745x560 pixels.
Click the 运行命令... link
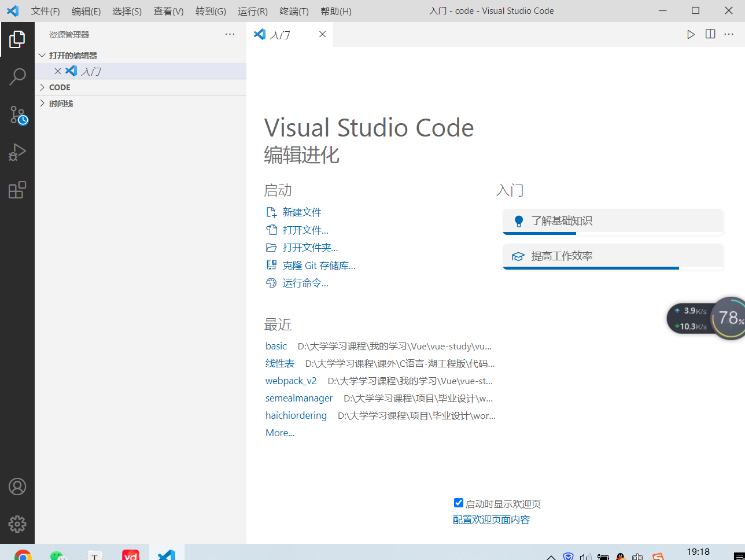click(x=305, y=283)
